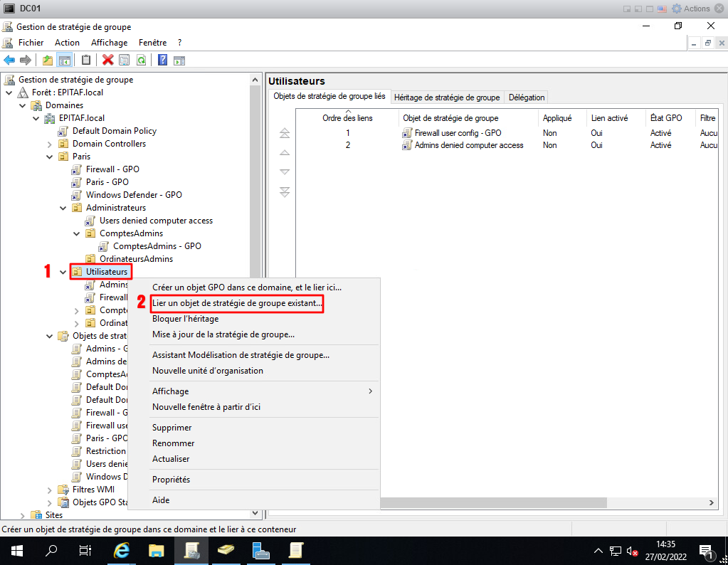The height and width of the screenshot is (565, 728).
Task: Choose "Lier un objet de stratégie de groupe existant..."
Action: (237, 303)
